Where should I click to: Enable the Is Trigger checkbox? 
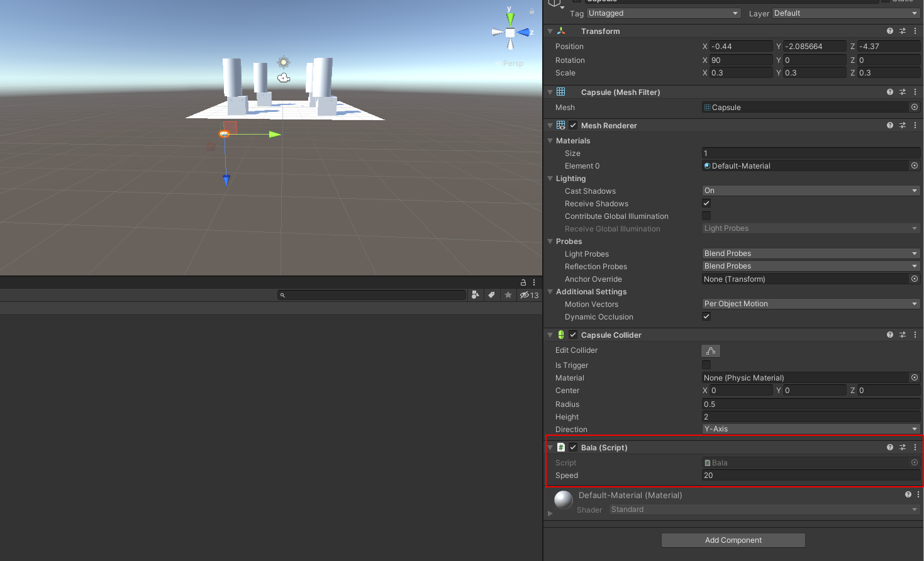706,365
